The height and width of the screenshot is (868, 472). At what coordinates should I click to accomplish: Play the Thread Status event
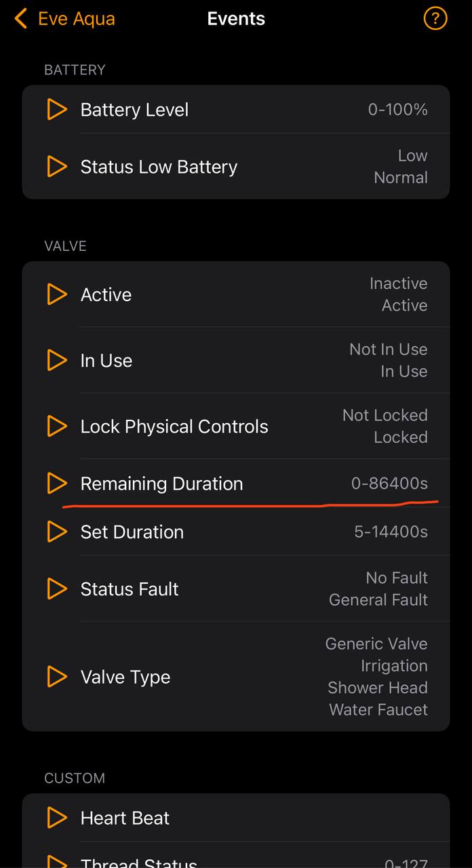(57, 861)
